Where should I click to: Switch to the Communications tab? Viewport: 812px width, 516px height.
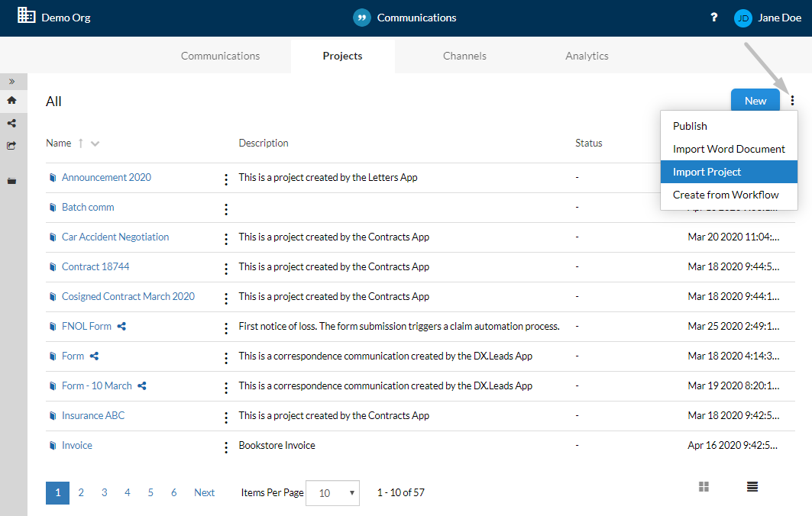click(x=220, y=56)
